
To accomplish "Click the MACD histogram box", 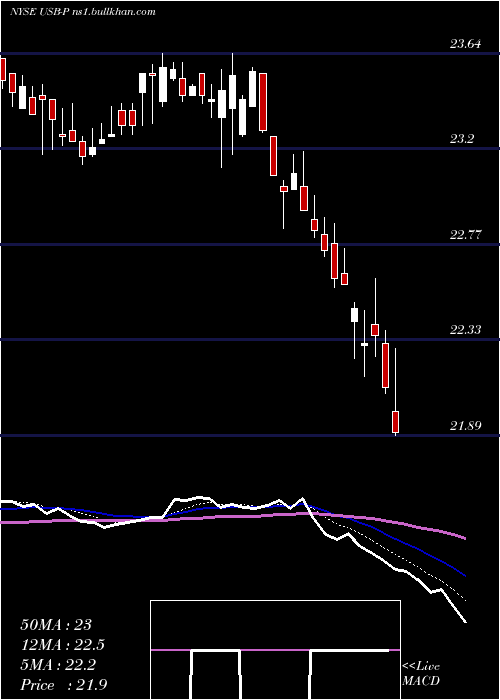I will (x=275, y=650).
